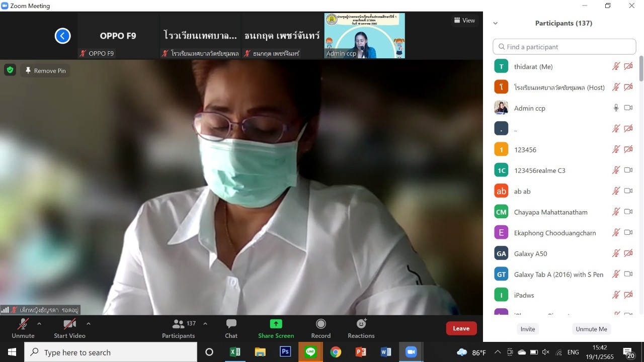The height and width of the screenshot is (362, 644).
Task: Select the Admin ccp video thumbnail
Action: coord(364,35)
